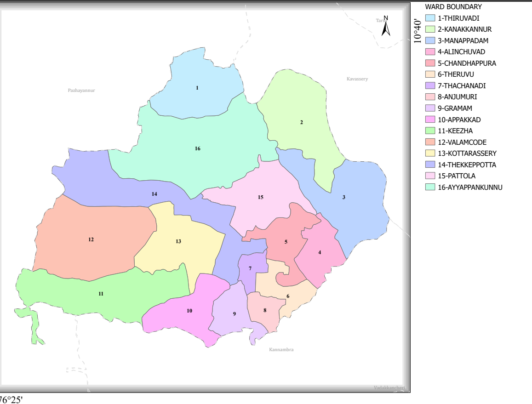
Task: Click the WARD BOUNDARY legend title
Action: [x=453, y=7]
